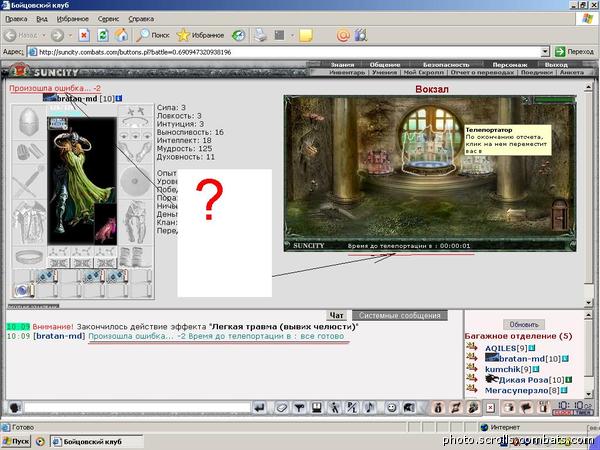Click the crossed swords weapon slot

[29, 182]
